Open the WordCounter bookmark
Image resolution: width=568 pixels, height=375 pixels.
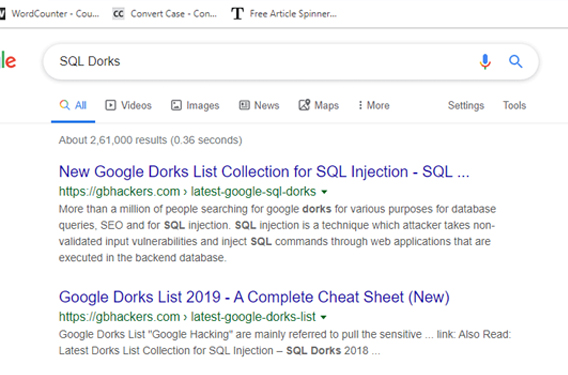click(x=49, y=14)
